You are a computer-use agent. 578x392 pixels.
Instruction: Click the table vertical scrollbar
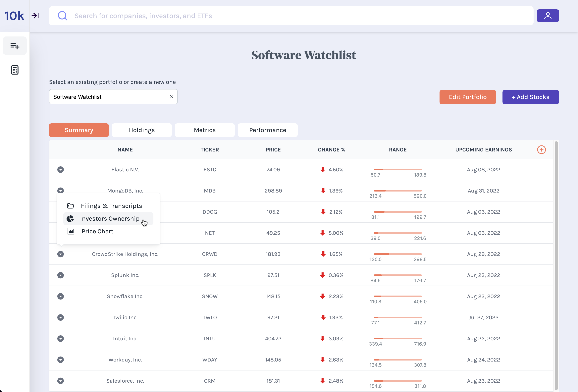[x=556, y=266]
